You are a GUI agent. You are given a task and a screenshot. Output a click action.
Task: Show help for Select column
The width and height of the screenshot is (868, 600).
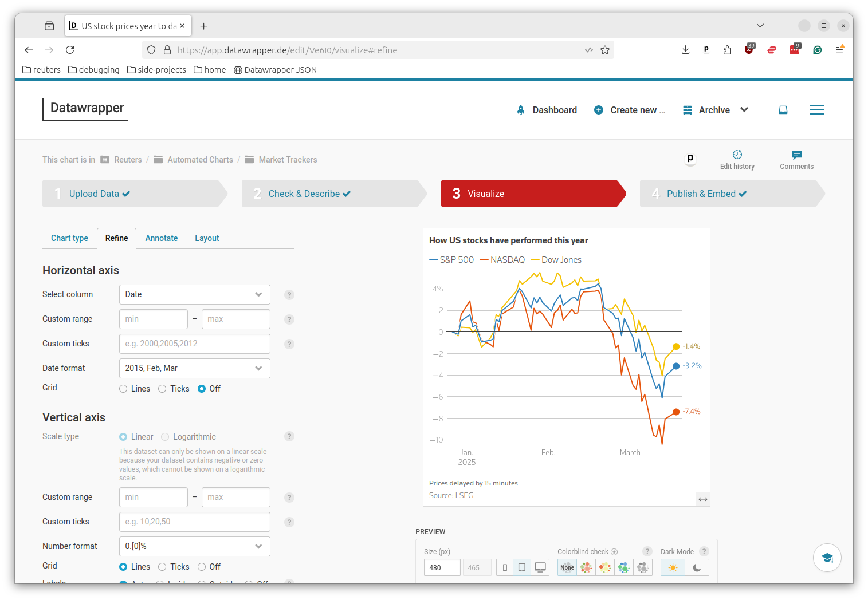(x=289, y=295)
